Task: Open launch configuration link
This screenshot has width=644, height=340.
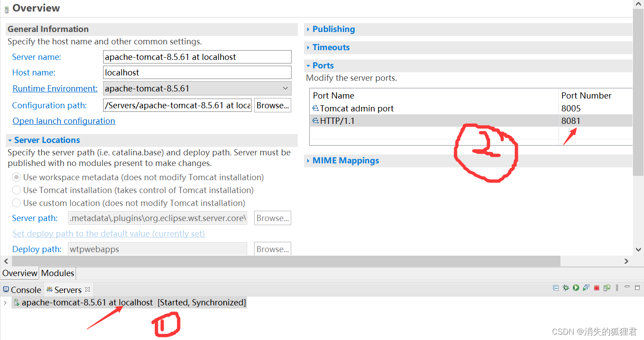Action: [x=64, y=121]
